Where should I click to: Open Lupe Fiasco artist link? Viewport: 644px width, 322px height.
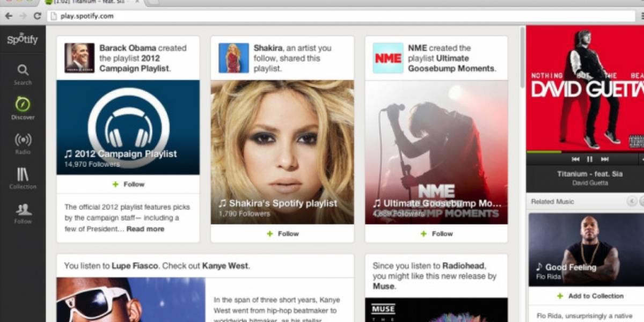click(135, 266)
